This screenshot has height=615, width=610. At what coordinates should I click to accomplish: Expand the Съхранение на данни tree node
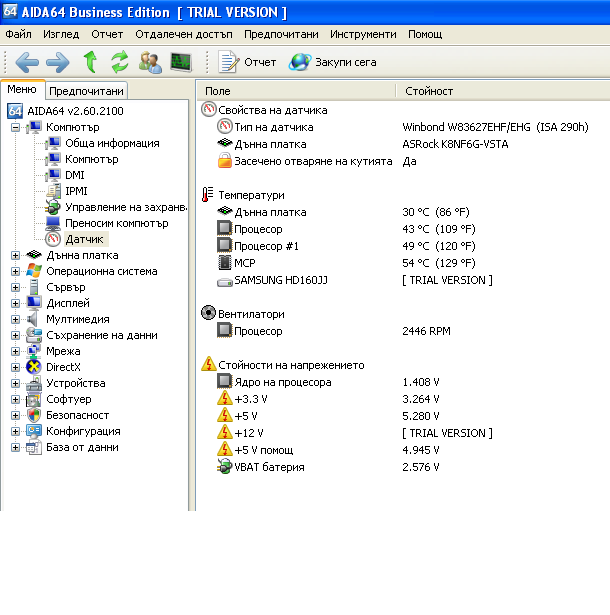tap(15, 335)
